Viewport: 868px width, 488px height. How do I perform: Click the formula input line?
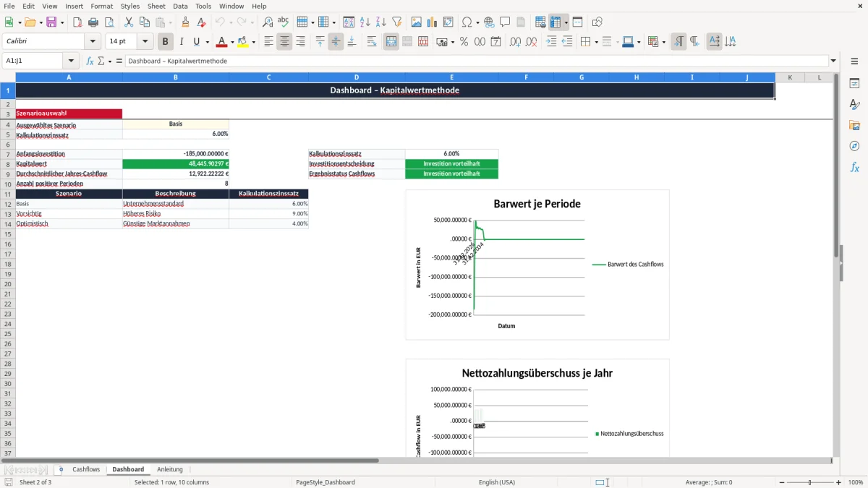click(477, 61)
